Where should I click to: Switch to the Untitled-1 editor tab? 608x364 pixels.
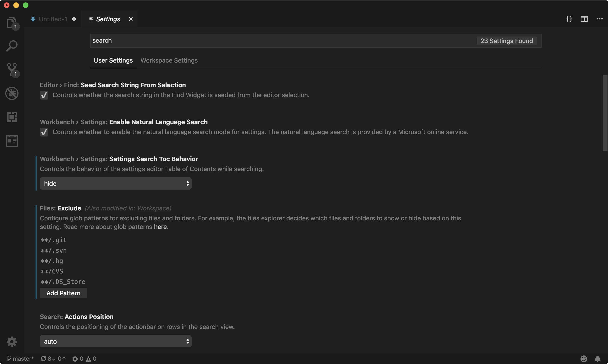(53, 19)
